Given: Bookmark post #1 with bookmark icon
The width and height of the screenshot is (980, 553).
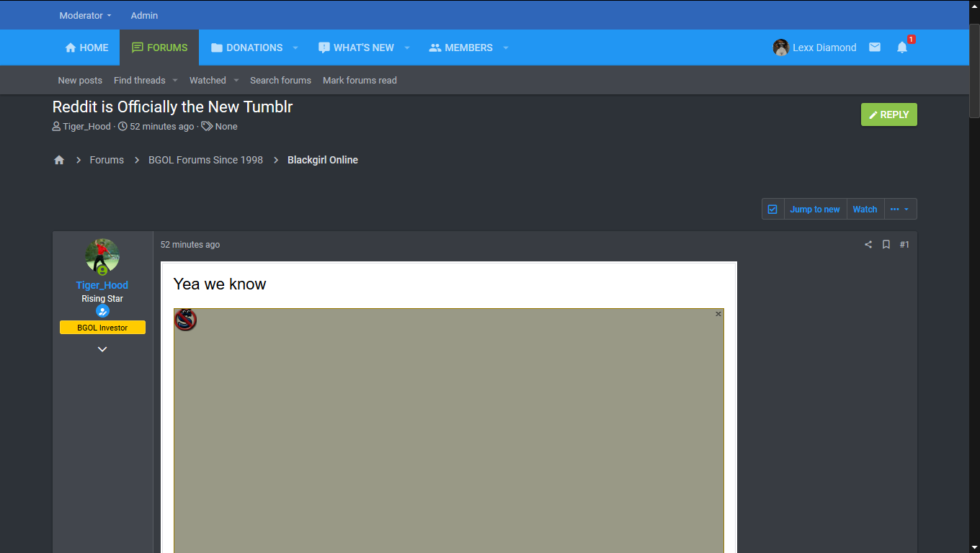Looking at the screenshot, I should 886,245.
